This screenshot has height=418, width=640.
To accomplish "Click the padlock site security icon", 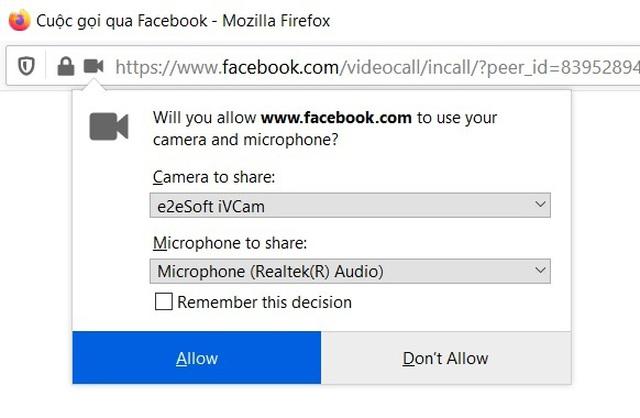I will (65, 67).
